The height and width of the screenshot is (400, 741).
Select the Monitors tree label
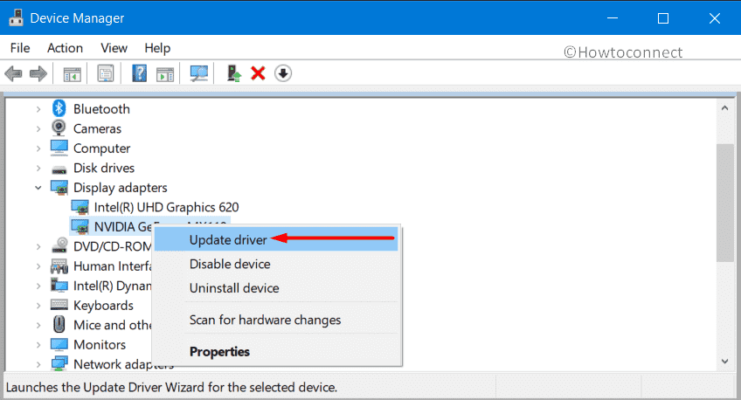(99, 345)
